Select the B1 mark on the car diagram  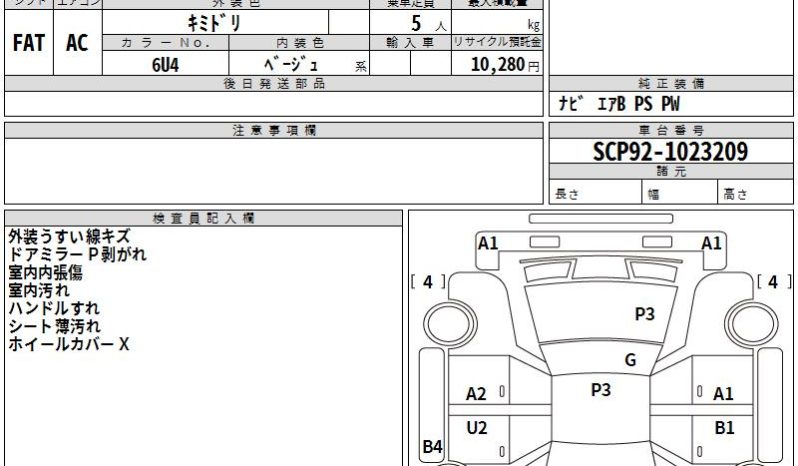tap(724, 428)
